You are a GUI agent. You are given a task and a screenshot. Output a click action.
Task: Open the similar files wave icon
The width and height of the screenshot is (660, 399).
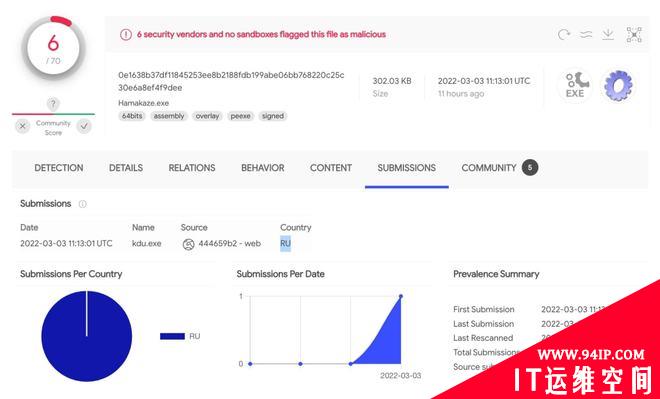(586, 34)
